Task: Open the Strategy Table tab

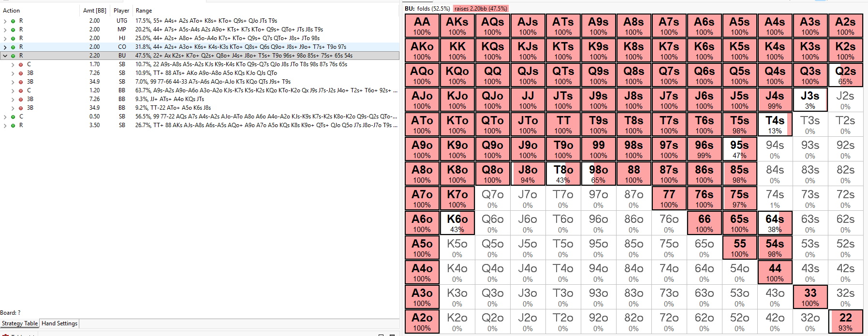Action: click(x=20, y=323)
